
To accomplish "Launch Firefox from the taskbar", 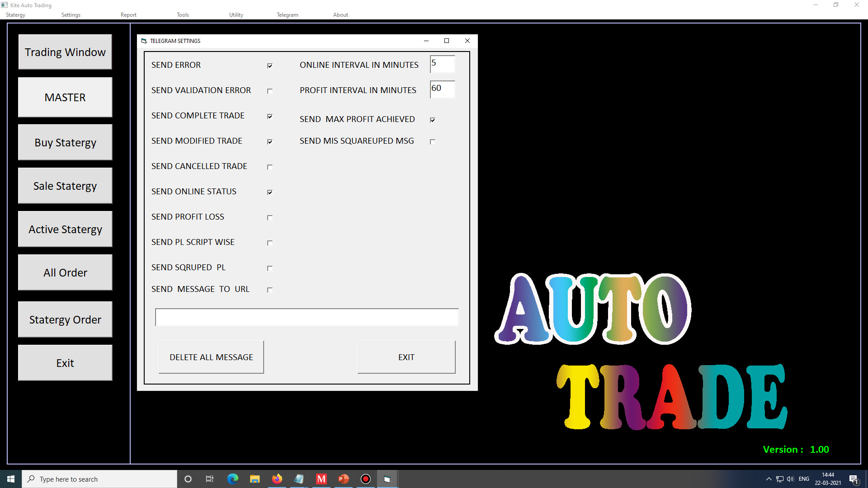I will pyautogui.click(x=277, y=479).
